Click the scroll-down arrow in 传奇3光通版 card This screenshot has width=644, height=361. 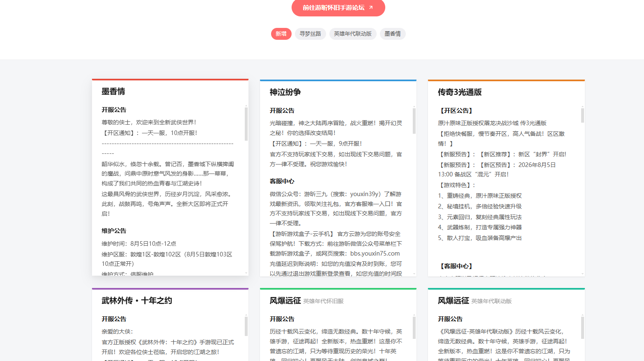tap(583, 274)
